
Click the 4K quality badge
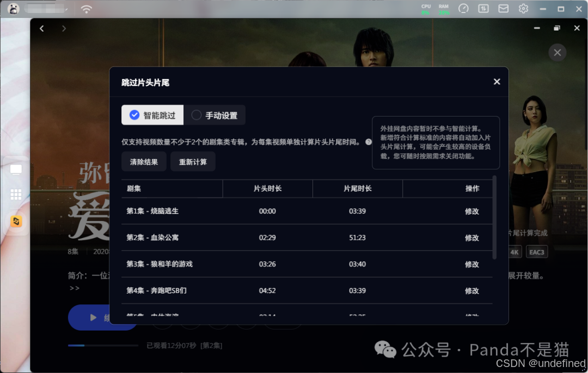[514, 252]
